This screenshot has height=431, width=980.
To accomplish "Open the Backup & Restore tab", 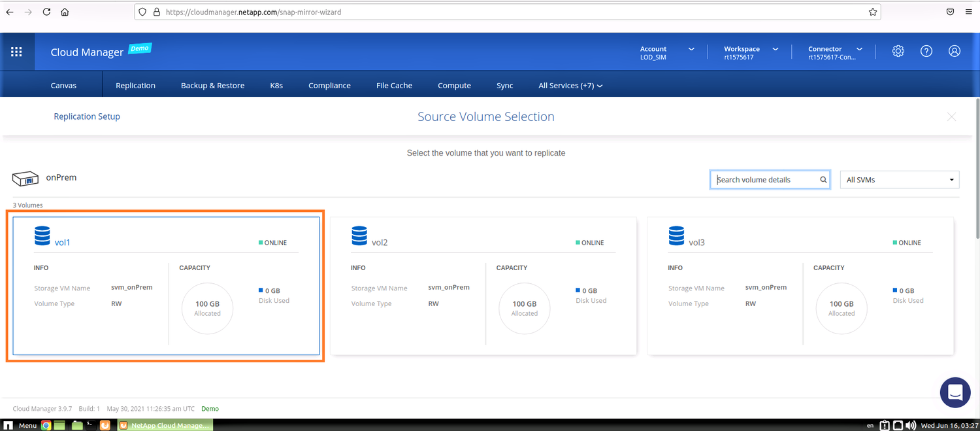I will [212, 86].
